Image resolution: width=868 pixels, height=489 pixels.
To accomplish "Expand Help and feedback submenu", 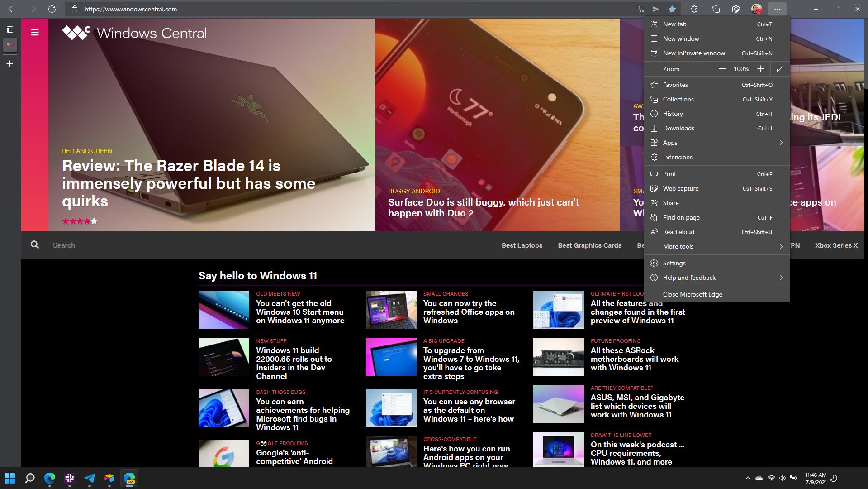I will pyautogui.click(x=717, y=278).
